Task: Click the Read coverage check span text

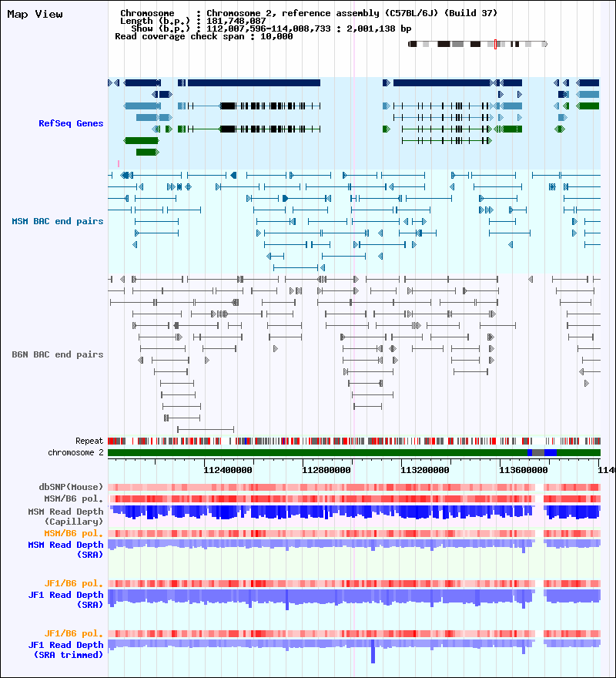Action: coord(203,36)
